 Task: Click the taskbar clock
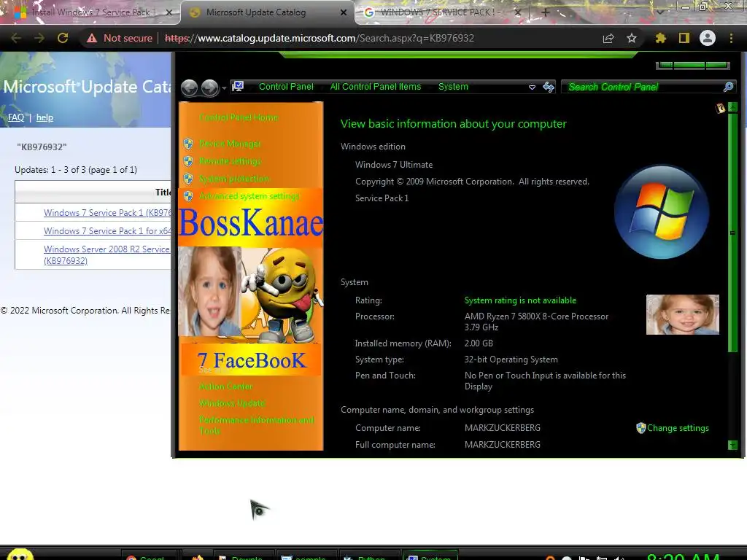[683, 556]
